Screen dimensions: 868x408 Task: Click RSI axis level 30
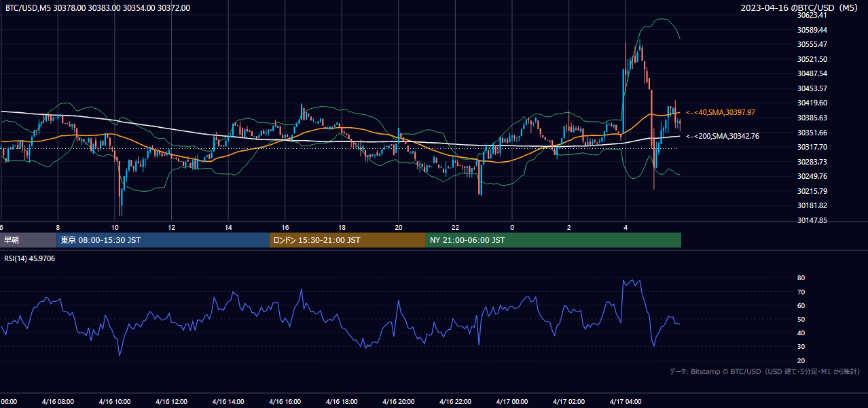tap(801, 347)
